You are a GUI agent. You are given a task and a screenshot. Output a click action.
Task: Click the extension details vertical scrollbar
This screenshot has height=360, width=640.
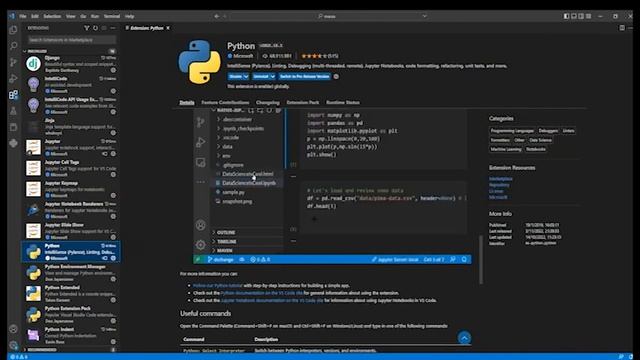point(481,260)
